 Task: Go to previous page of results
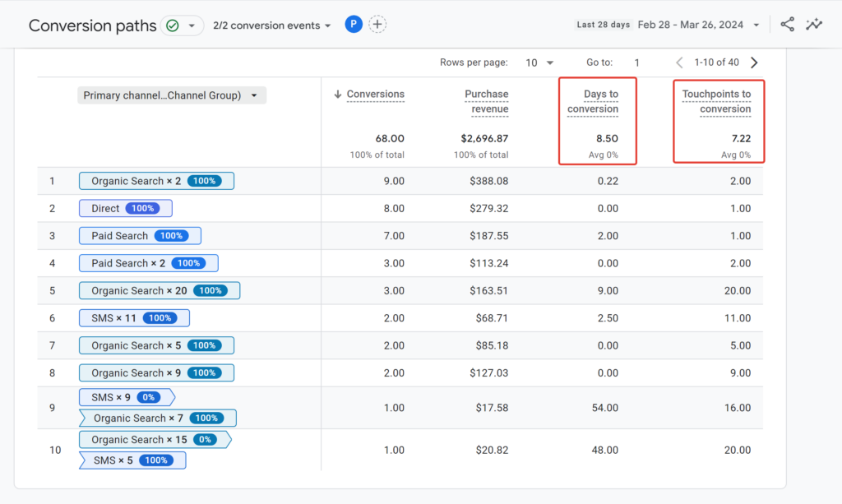pyautogui.click(x=679, y=62)
